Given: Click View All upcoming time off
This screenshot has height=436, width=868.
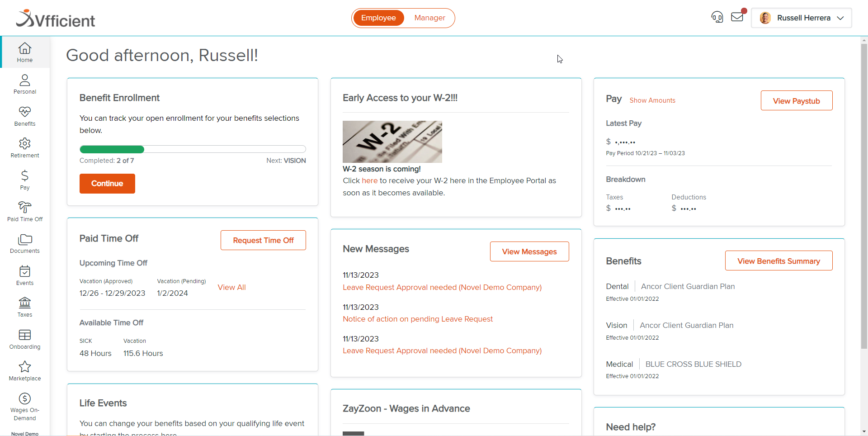Looking at the screenshot, I should pyautogui.click(x=231, y=287).
